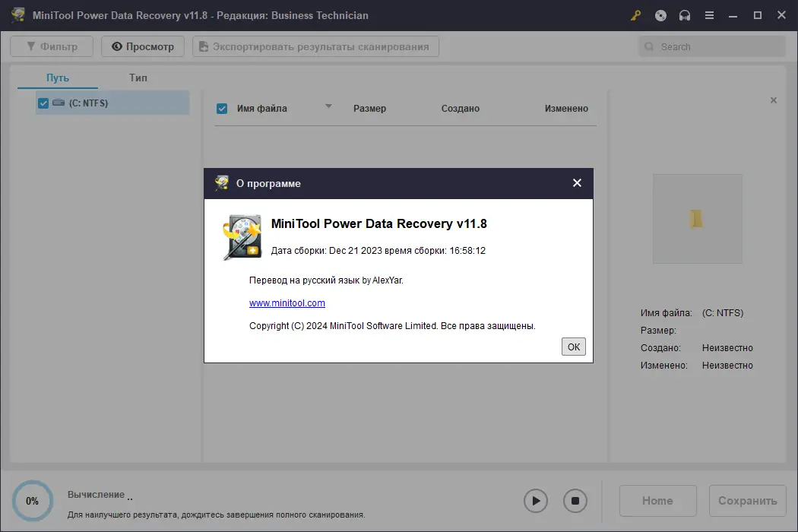This screenshot has height=532, width=798.
Task: Maximize the MiniTool window
Action: point(757,16)
